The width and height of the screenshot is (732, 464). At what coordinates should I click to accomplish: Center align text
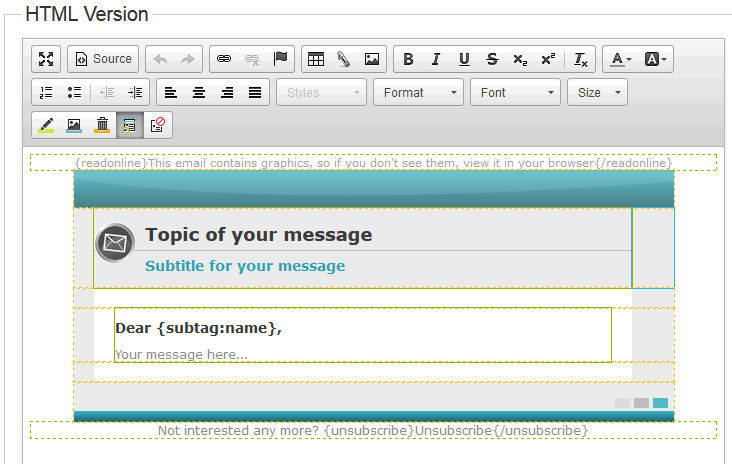(x=199, y=92)
